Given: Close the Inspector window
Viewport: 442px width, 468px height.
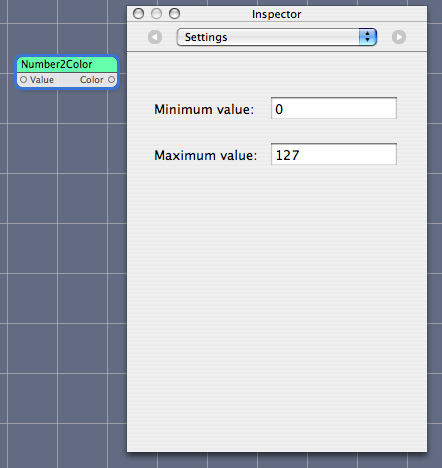Looking at the screenshot, I should (x=138, y=14).
